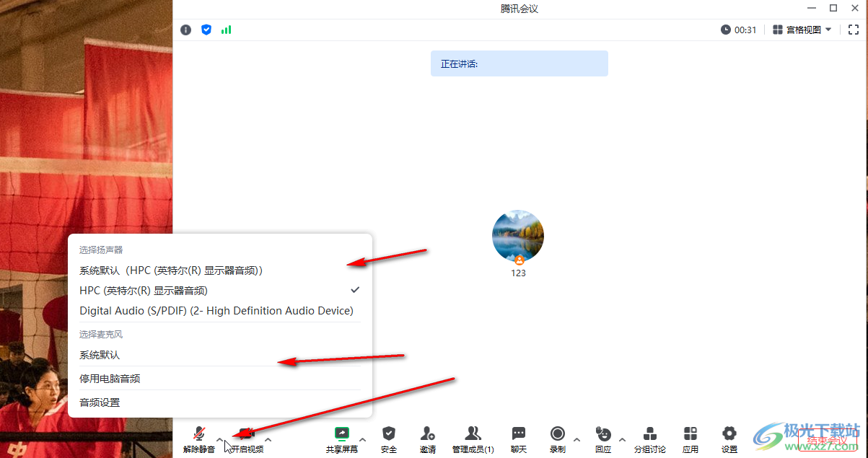Click the participant avatar above 123
The image size is (868, 458).
(518, 237)
